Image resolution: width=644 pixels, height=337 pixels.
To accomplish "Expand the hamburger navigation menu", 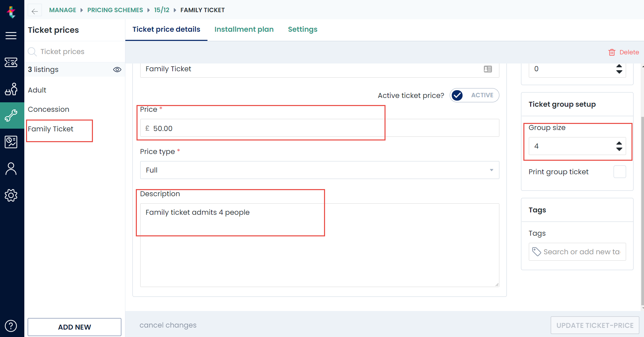I will point(11,35).
